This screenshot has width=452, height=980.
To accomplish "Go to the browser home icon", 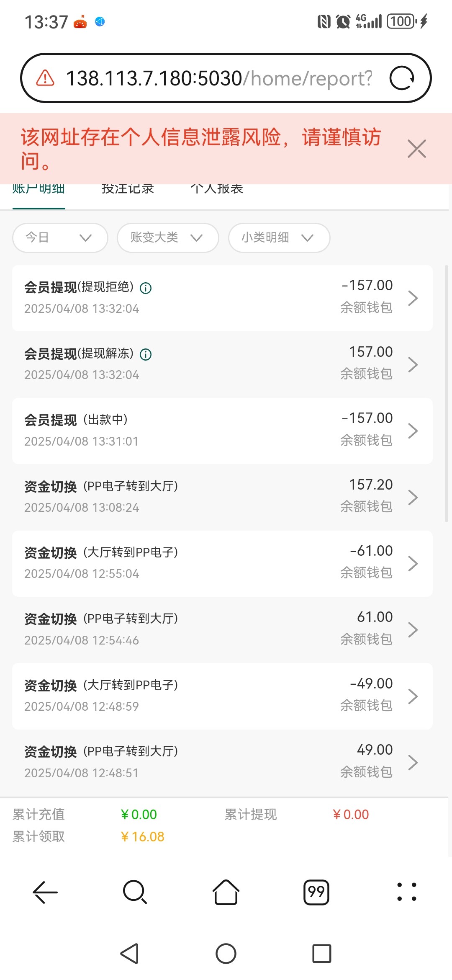I will 226,892.
